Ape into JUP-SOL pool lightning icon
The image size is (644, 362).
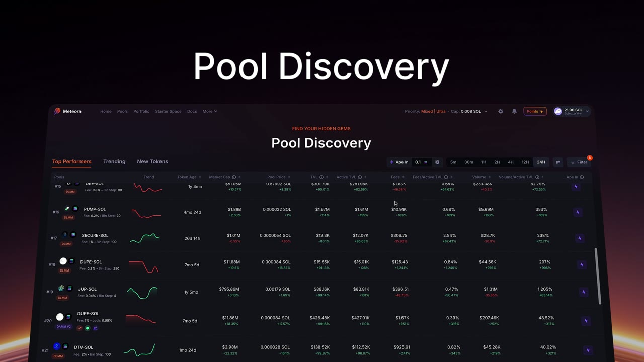pyautogui.click(x=584, y=292)
